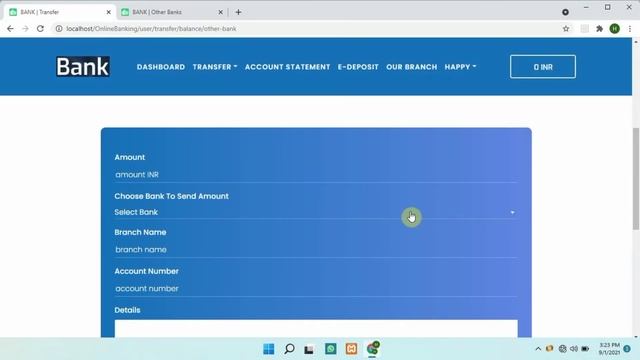Click the Account Number field
Viewport: 640px width, 360px height.
[316, 289]
